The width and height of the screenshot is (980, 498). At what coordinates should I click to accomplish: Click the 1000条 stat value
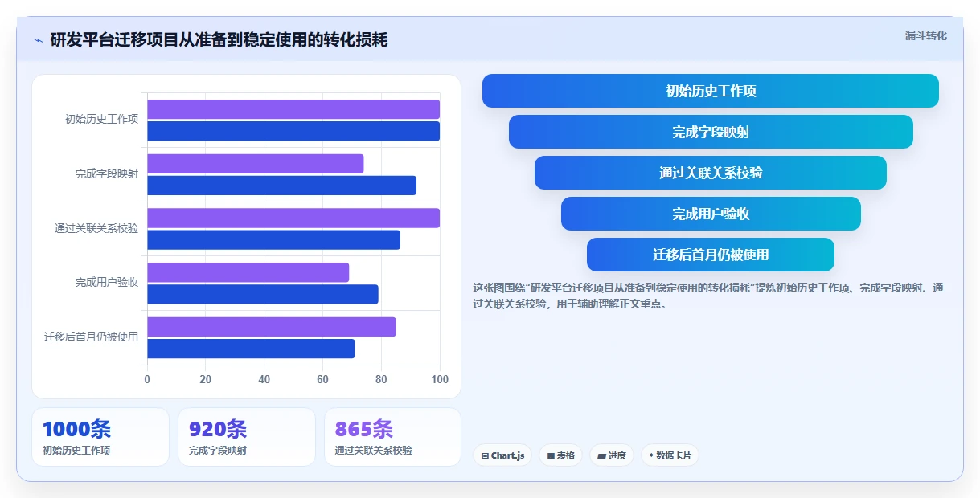[x=76, y=429]
